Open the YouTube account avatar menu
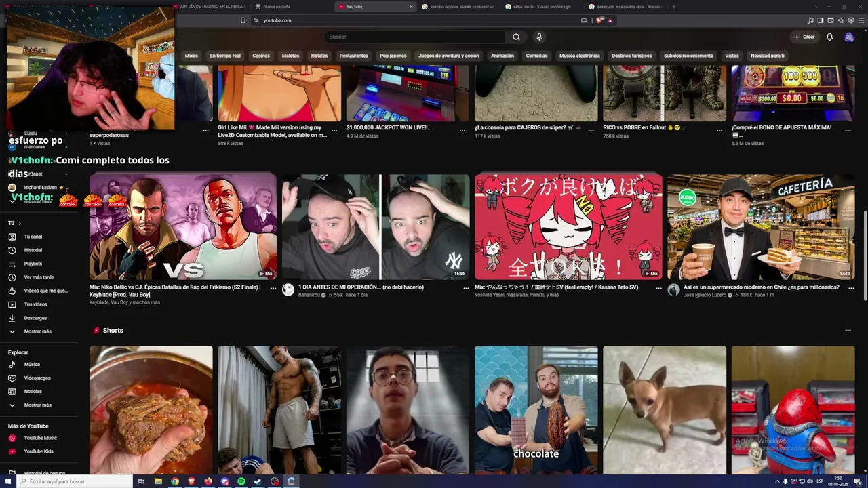Image resolution: width=868 pixels, height=488 pixels. tap(849, 37)
